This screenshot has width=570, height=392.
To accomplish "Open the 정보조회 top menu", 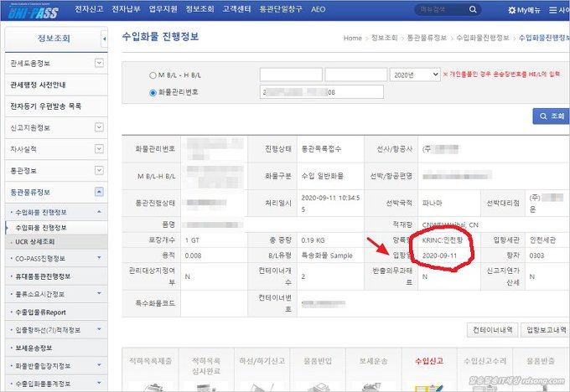I will 199,9.
